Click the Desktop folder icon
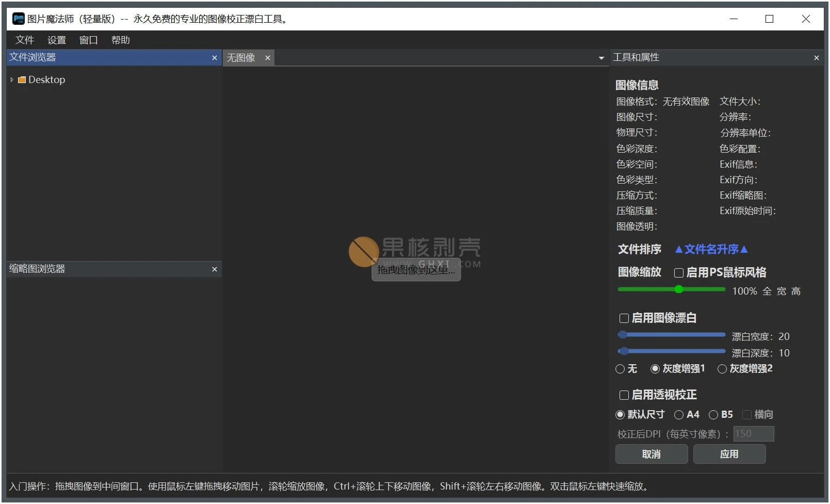Viewport: 830px width, 504px height. tap(22, 79)
